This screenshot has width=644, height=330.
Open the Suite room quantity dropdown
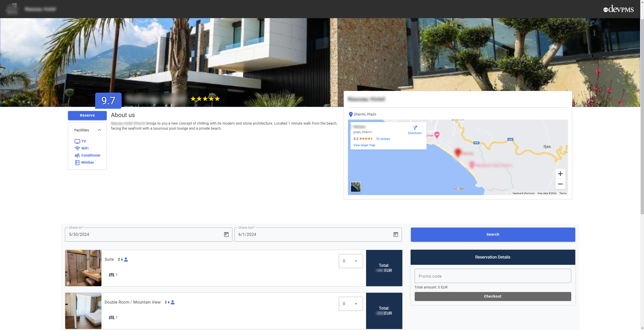point(350,261)
